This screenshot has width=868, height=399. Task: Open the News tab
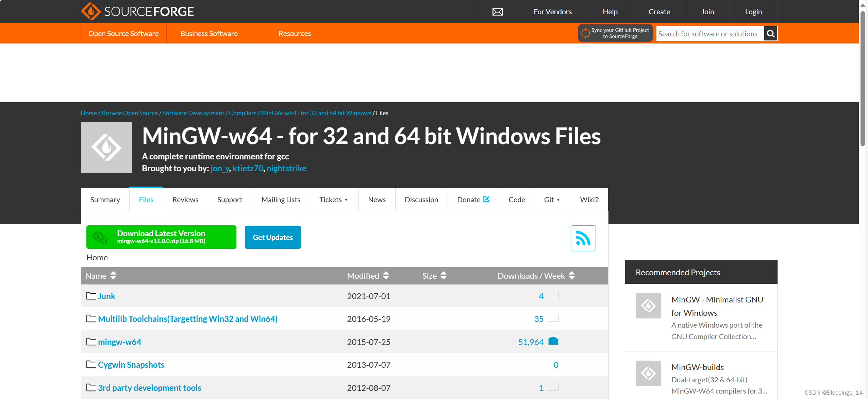pos(377,199)
